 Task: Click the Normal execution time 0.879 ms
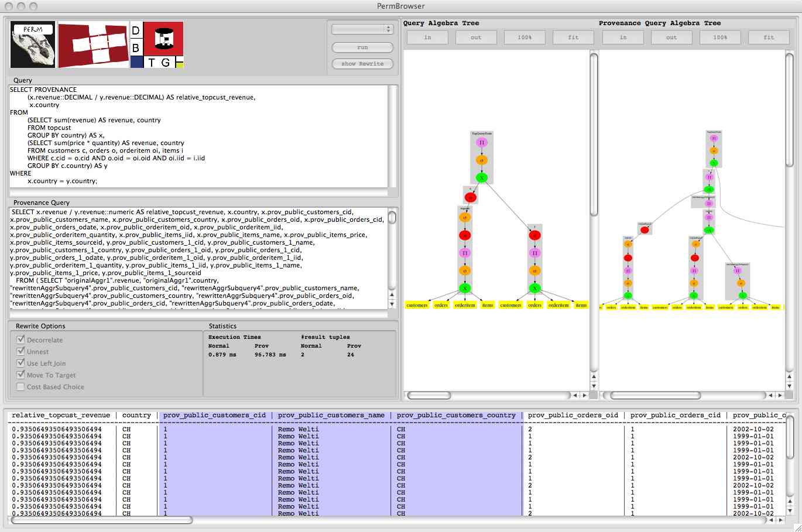point(224,355)
